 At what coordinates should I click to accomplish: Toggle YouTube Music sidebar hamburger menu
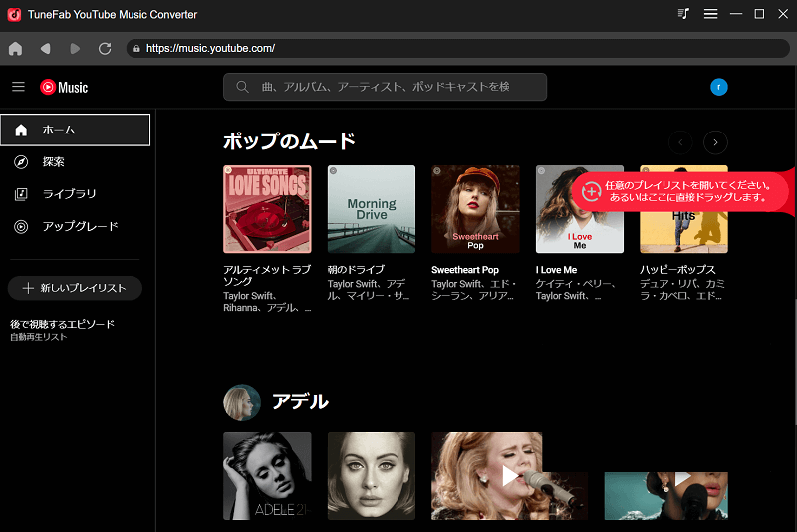click(x=18, y=87)
